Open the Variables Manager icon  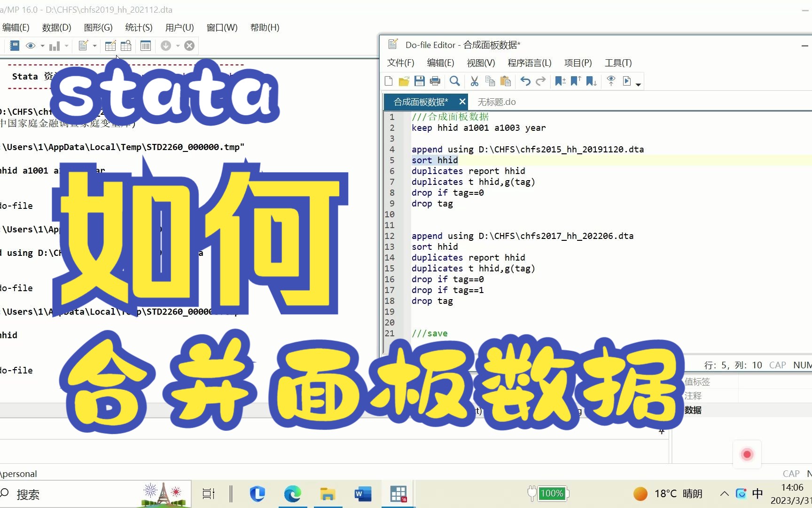click(x=146, y=46)
